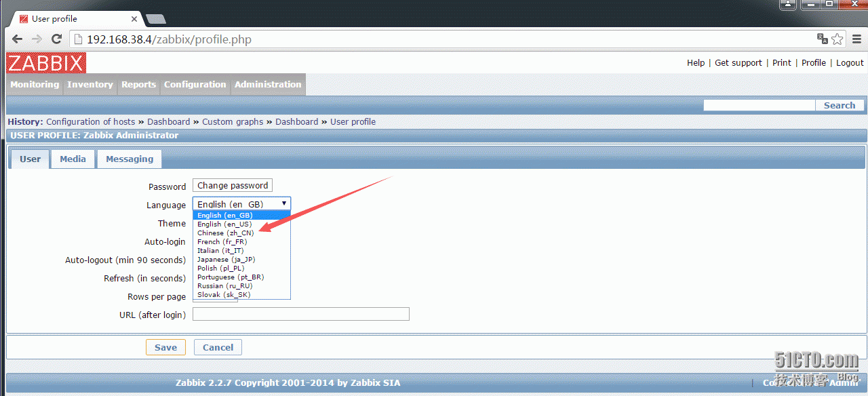Image resolution: width=868 pixels, height=396 pixels.
Task: Collapse the Language dropdown box
Action: coord(241,203)
